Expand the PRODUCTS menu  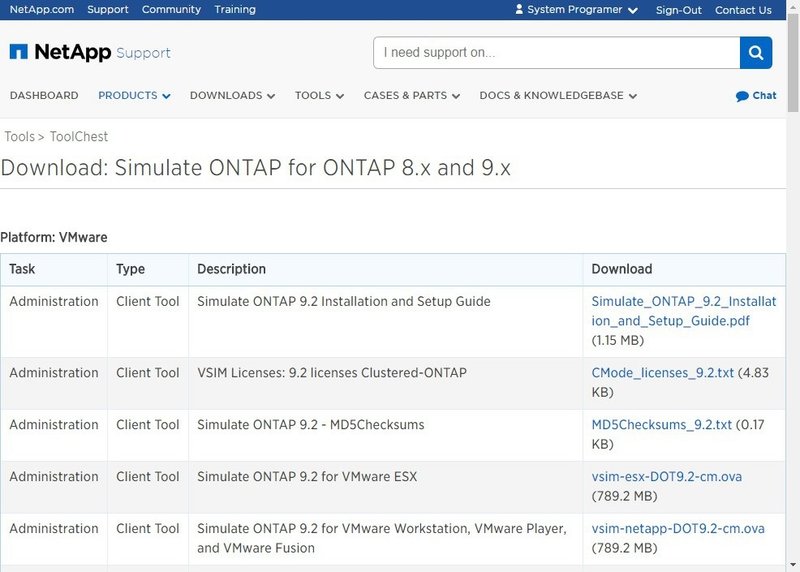(134, 95)
